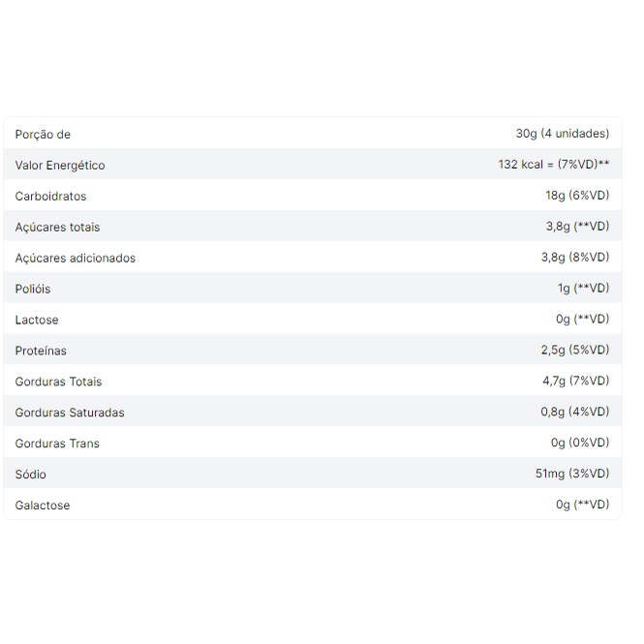The image size is (644, 644).
Task: Select the "30g (4 unidades)" serving value
Action: pos(562,134)
